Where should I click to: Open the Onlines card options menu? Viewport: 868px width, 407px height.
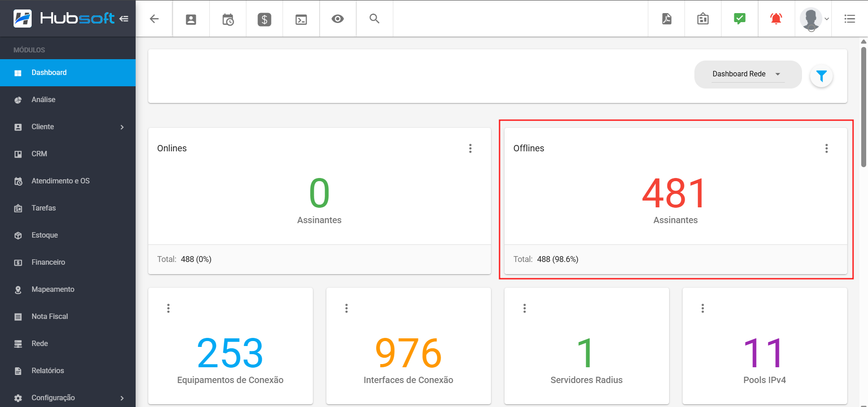470,148
